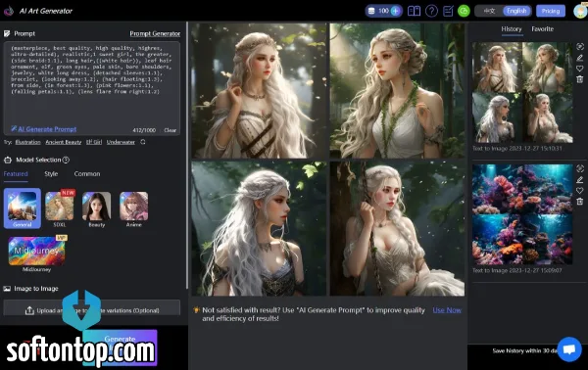Screen dimensions: 588x370
Task: Open the elf history thumbnail grid
Action: [522, 92]
